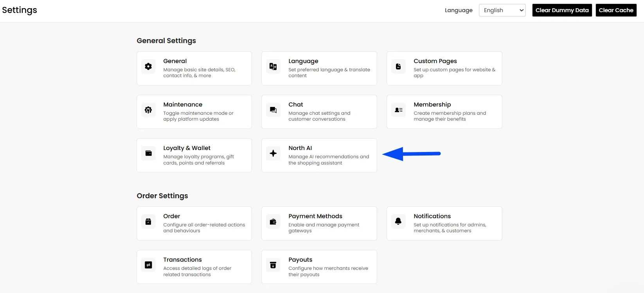Open North AI title link
Viewport: 644px width, 293px height.
300,148
